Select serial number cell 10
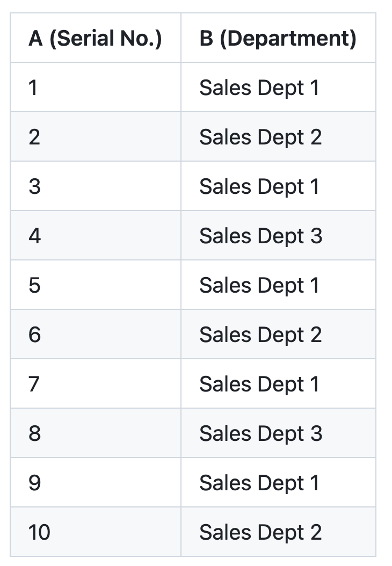Image resolution: width=392 pixels, height=566 pixels. point(96,532)
